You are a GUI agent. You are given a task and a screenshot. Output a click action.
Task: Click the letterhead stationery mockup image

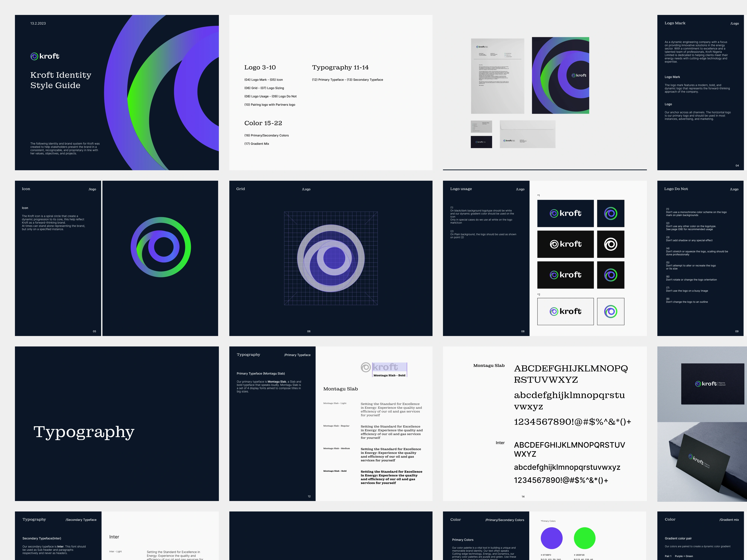(x=498, y=76)
